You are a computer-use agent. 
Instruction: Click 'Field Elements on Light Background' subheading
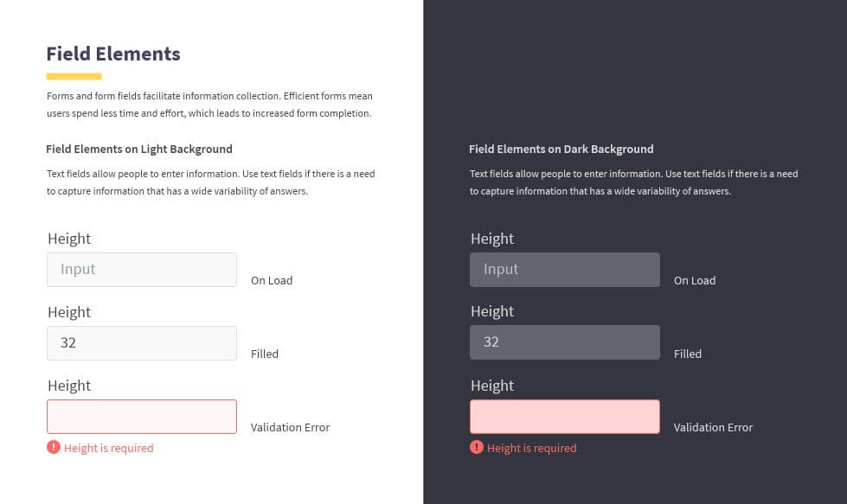139,149
